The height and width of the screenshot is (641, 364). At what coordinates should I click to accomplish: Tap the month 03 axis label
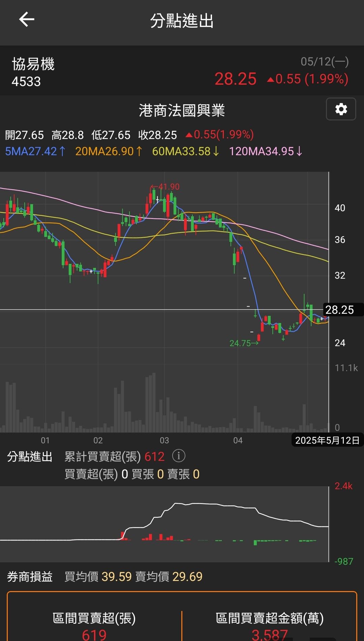pos(164,440)
